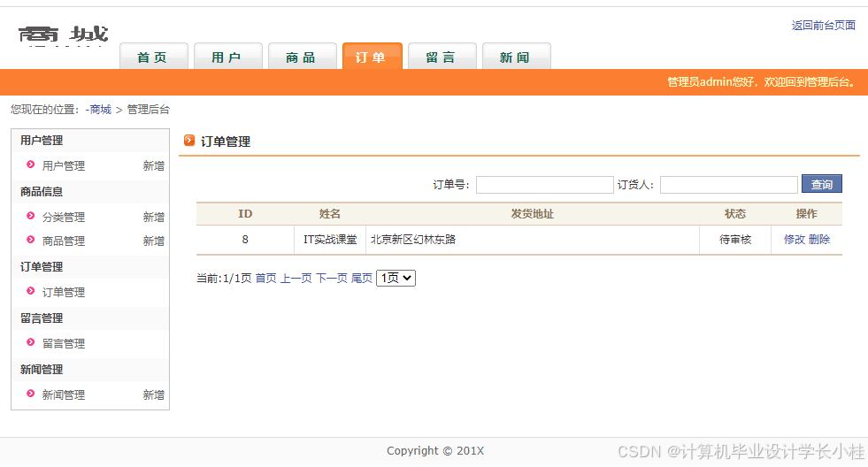868x467 pixels.
Task: Click 修改 for order 8
Action: tap(795, 240)
